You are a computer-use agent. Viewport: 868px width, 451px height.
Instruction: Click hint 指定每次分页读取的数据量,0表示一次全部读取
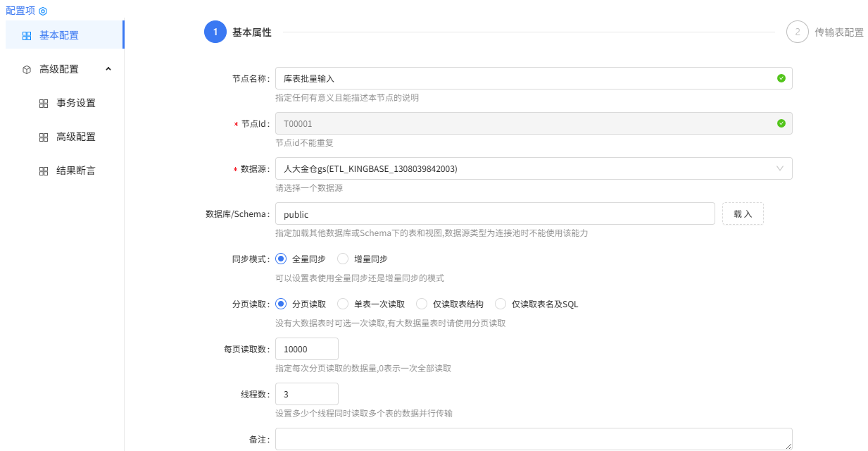363,368
